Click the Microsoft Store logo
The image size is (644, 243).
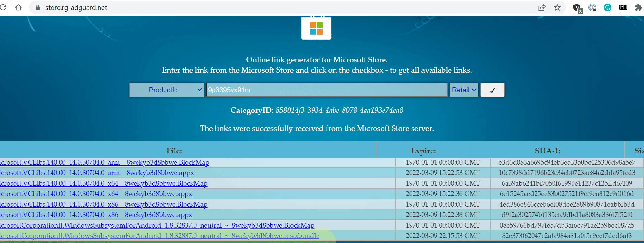[x=316, y=28]
